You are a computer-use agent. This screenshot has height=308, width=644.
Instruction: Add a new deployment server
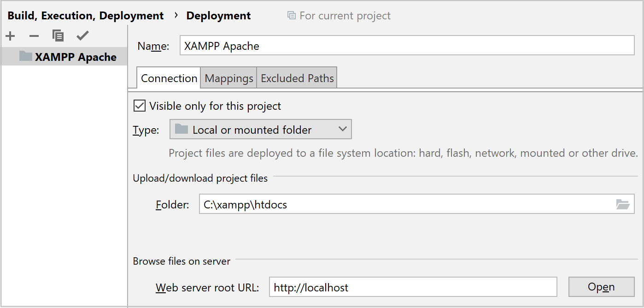click(x=10, y=36)
